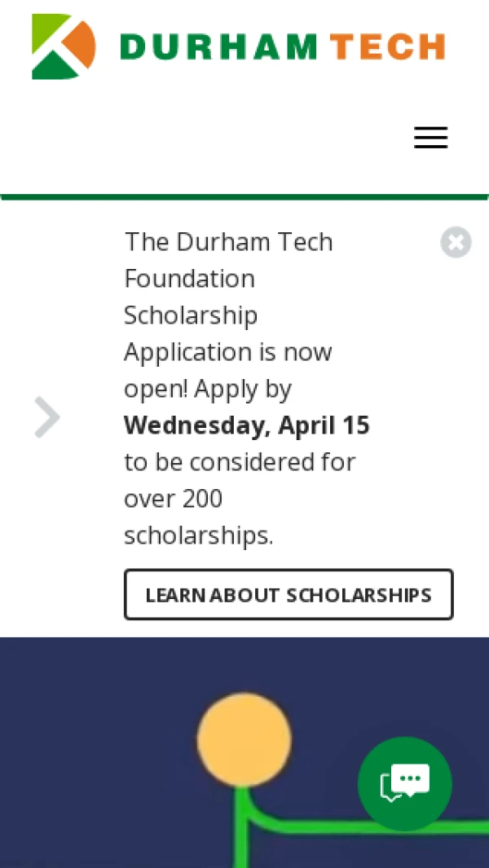Click the "over 200" text in the announcement
489x868 pixels.
173,499
